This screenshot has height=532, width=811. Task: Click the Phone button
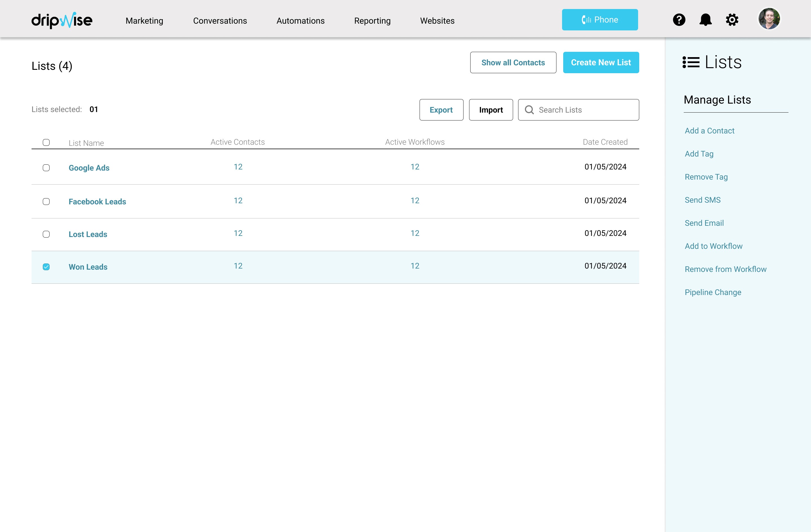[600, 20]
